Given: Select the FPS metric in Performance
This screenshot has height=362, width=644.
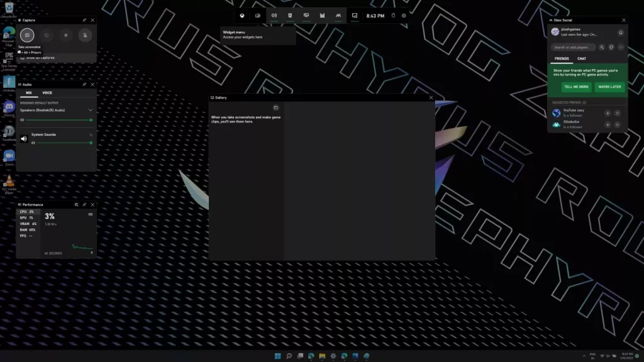Looking at the screenshot, I should pyautogui.click(x=27, y=236).
